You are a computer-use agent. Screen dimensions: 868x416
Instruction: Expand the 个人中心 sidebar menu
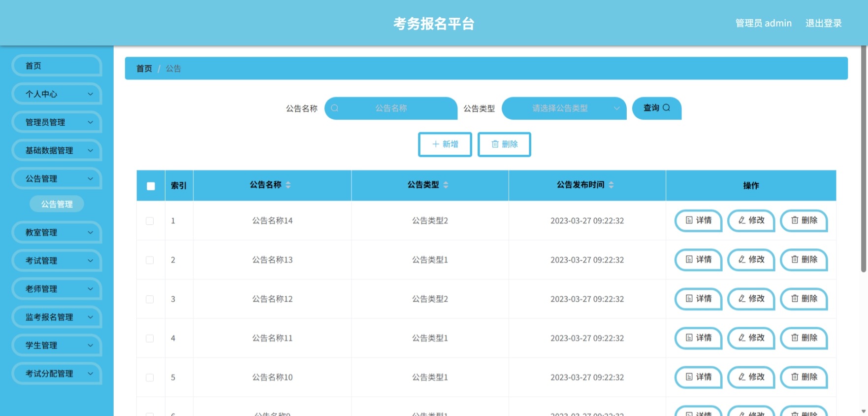coord(57,94)
